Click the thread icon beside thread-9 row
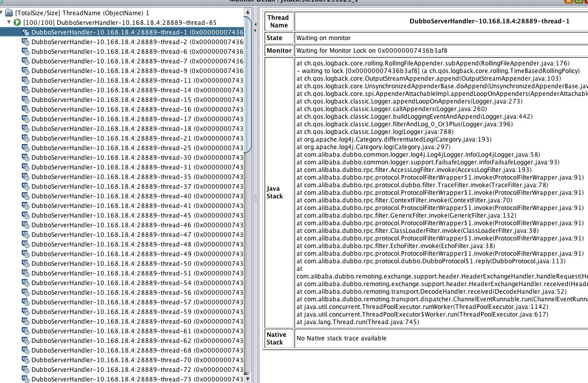 tap(25, 71)
